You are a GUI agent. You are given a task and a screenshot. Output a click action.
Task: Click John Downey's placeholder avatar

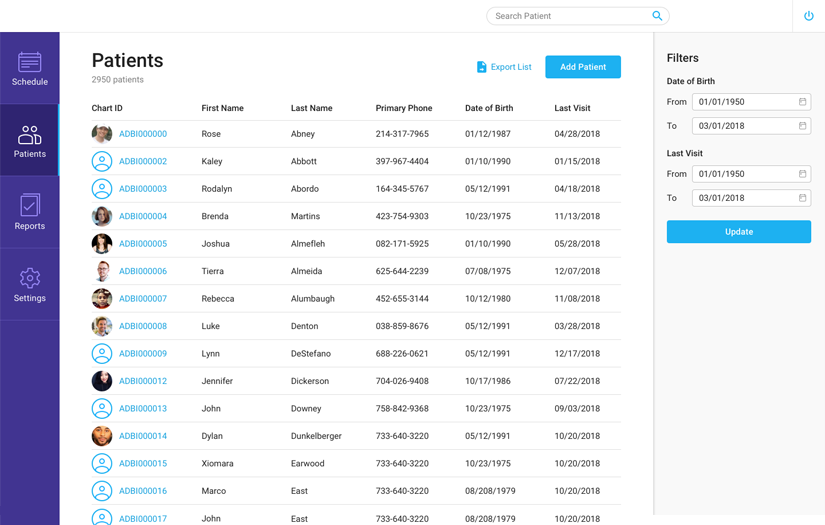tap(102, 408)
